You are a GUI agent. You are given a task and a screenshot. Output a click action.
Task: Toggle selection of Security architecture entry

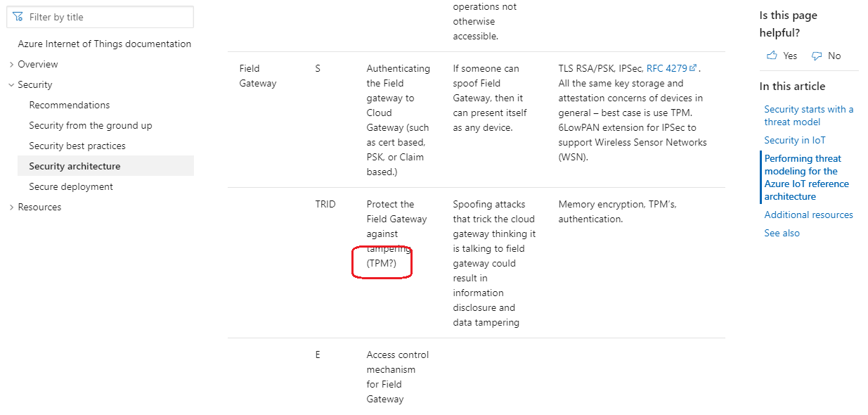coord(75,165)
